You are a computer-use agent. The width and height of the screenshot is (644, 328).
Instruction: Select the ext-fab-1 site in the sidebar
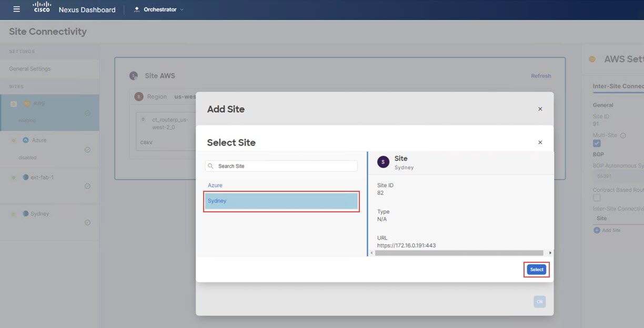pos(49,186)
